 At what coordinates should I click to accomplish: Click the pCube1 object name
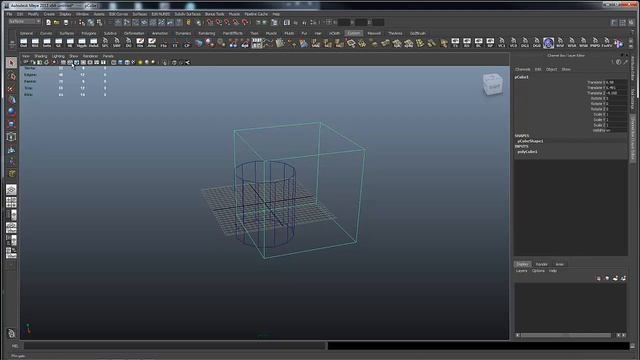point(521,77)
